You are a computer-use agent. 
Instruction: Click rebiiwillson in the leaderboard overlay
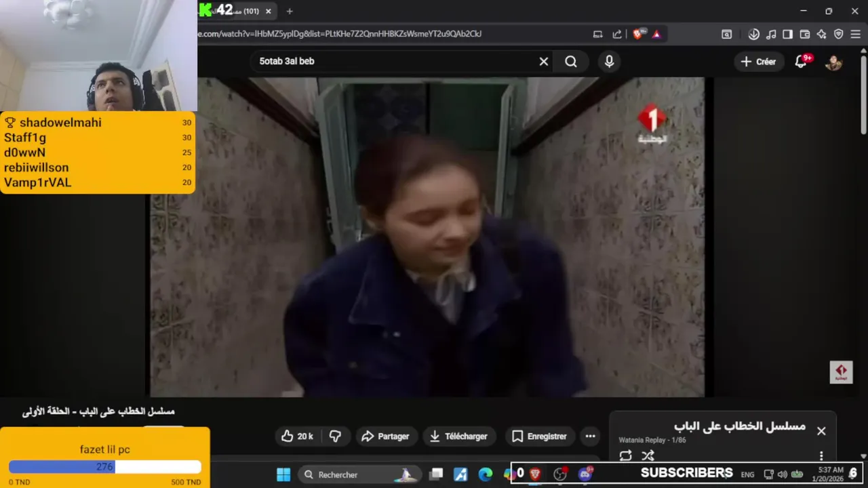click(36, 167)
